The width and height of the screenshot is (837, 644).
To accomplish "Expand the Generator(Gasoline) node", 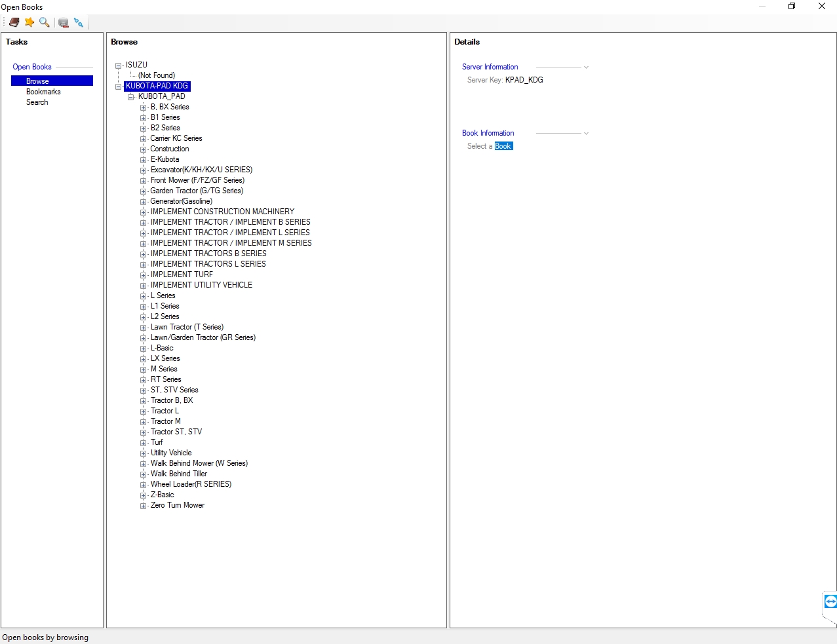I will click(x=144, y=202).
